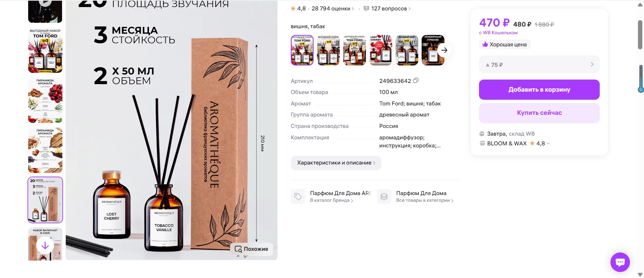Click Купить сейчас button
This screenshot has width=644, height=278.
click(539, 113)
